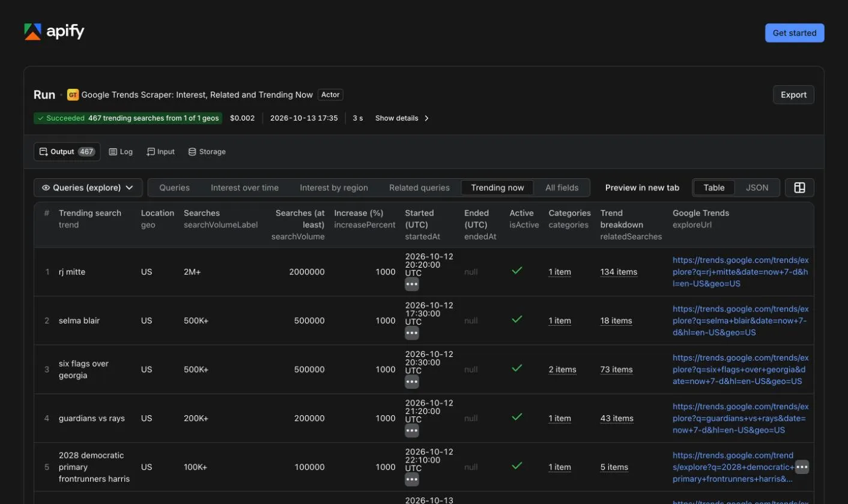Click the ellipsis under 2028 democratic primary start time
Image resolution: width=848 pixels, height=504 pixels.
tap(412, 479)
